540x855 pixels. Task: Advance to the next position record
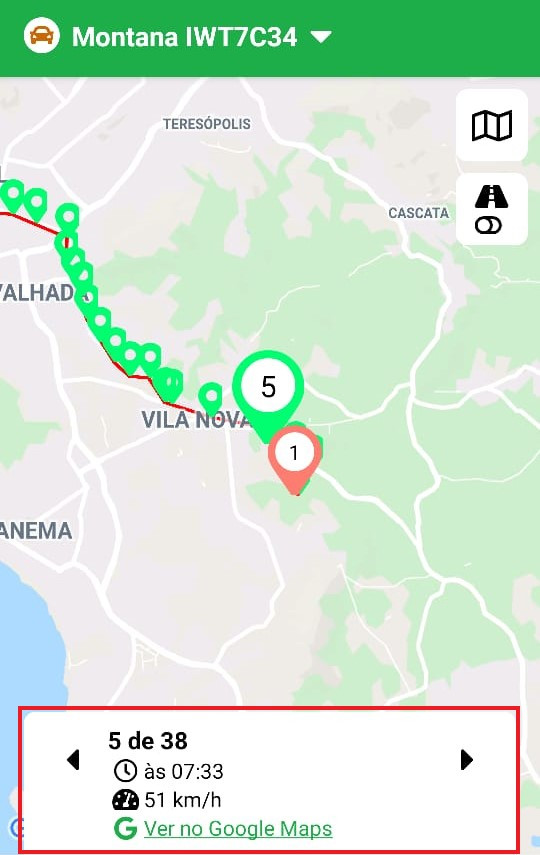(467, 760)
